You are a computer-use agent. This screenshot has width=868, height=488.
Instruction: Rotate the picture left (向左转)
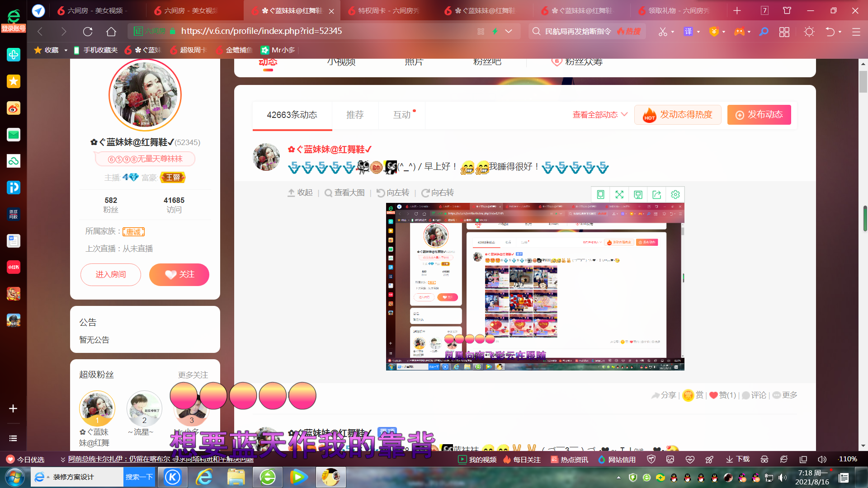coord(393,193)
